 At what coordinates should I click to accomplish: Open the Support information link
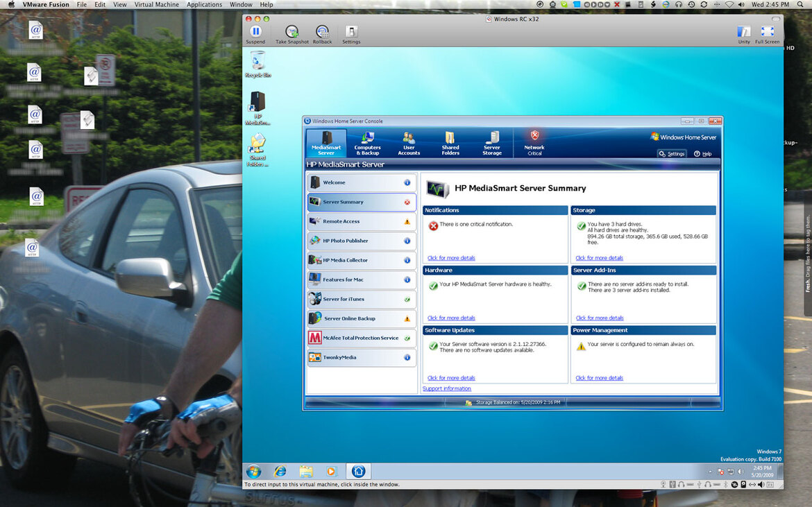[447, 388]
